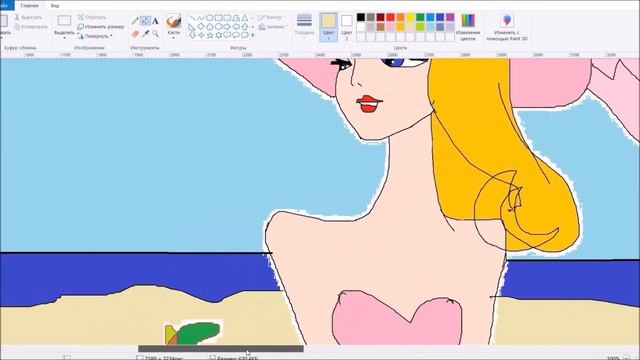Viewport: 640px width, 360px height.
Task: Open the Заливка fill dropdown
Action: 273,27
